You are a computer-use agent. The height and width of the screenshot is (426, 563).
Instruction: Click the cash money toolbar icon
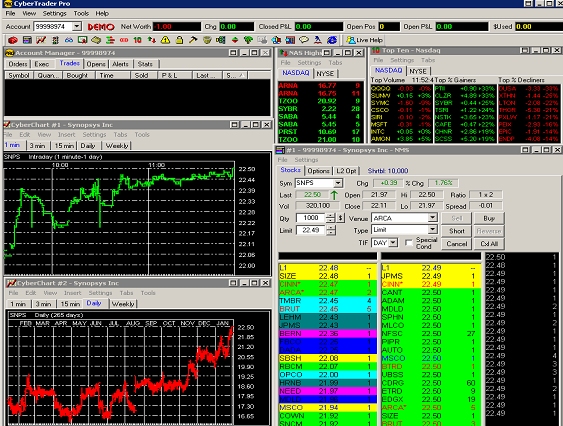pyautogui.click(x=96, y=40)
